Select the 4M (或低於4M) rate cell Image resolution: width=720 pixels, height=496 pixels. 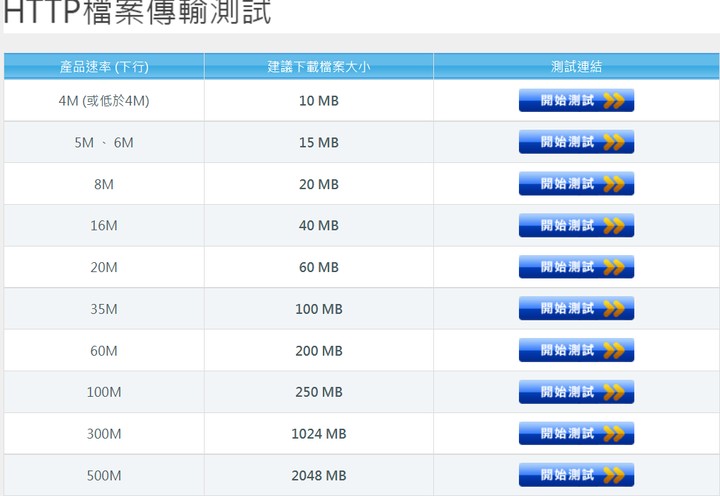point(104,101)
